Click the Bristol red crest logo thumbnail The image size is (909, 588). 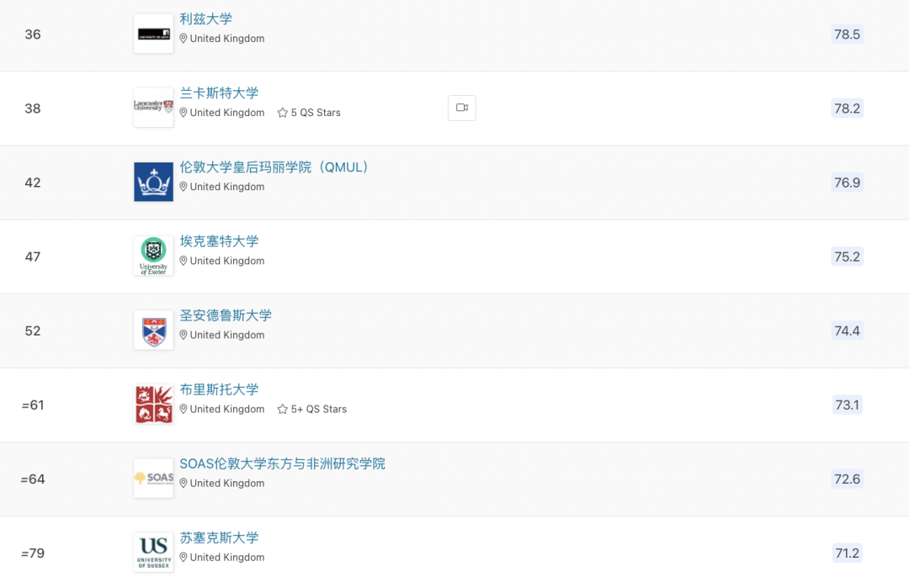[x=154, y=405]
